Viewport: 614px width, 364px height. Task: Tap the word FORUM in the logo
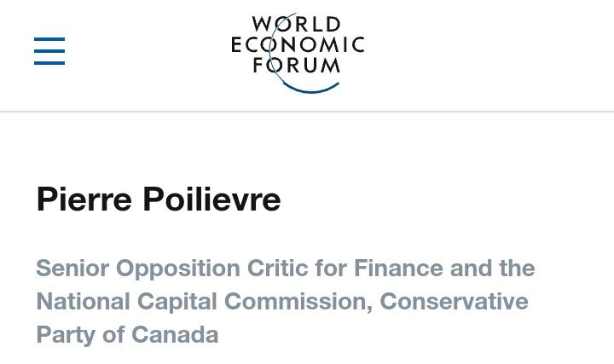click(297, 65)
